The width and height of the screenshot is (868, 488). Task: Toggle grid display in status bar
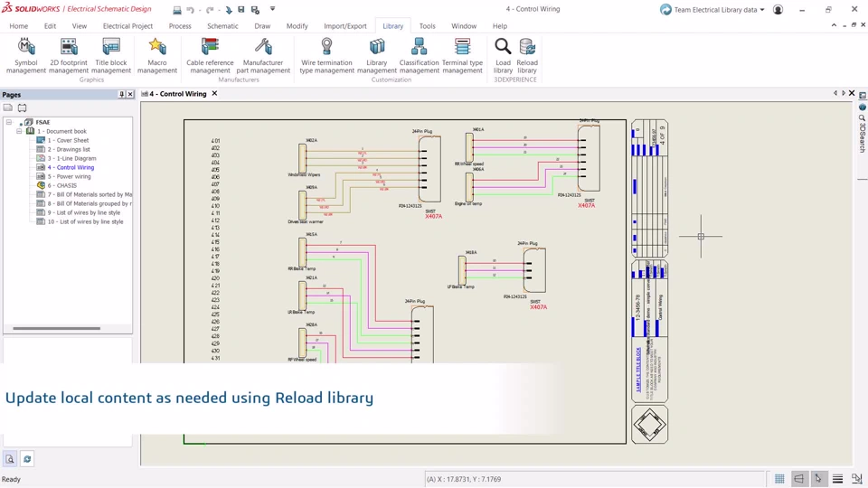click(779, 479)
